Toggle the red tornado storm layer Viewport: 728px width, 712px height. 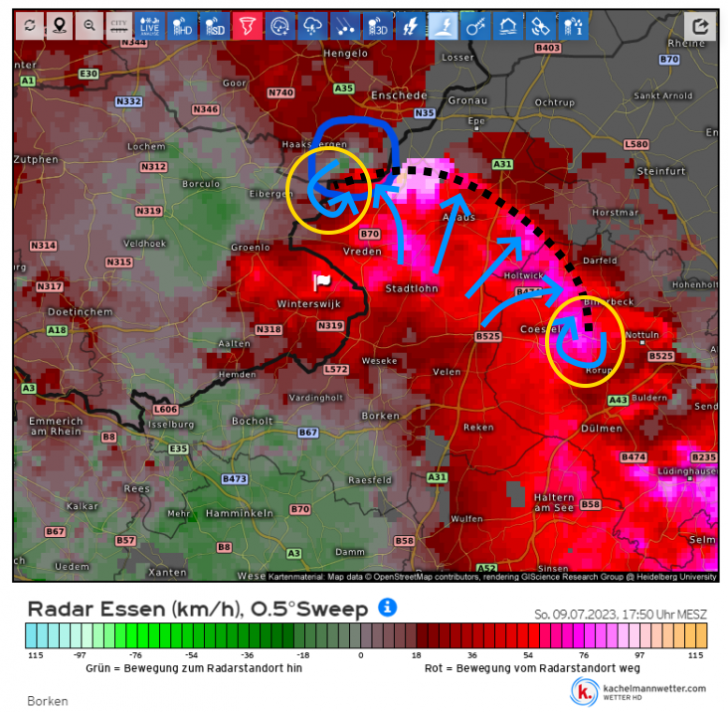tap(249, 26)
